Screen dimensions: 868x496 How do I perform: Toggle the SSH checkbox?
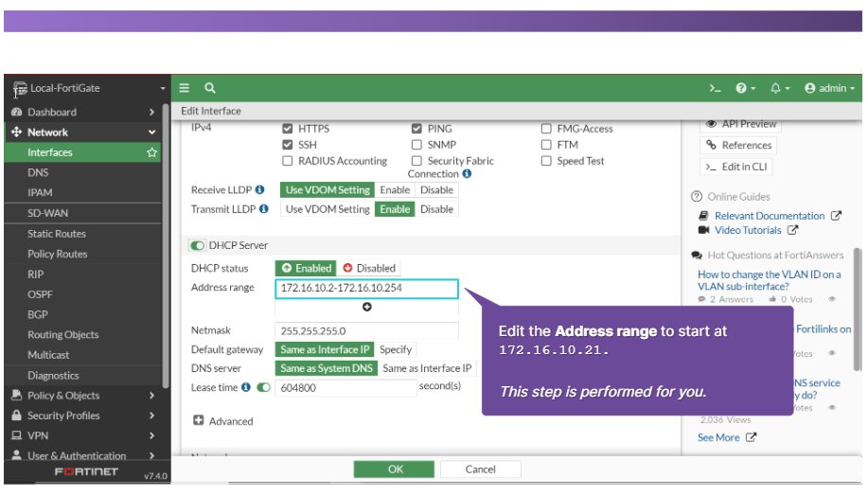pyautogui.click(x=288, y=145)
